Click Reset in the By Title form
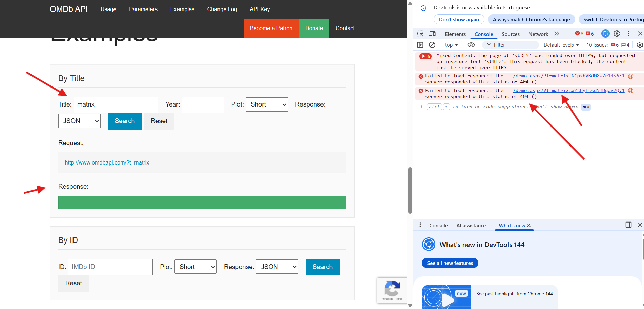This screenshot has width=644, height=309. (x=159, y=121)
